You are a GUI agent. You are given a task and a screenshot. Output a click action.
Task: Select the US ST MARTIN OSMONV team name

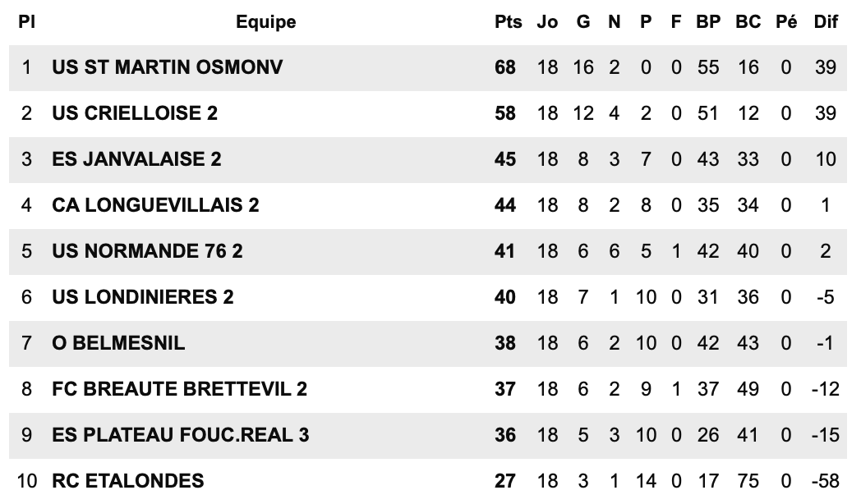(167, 67)
